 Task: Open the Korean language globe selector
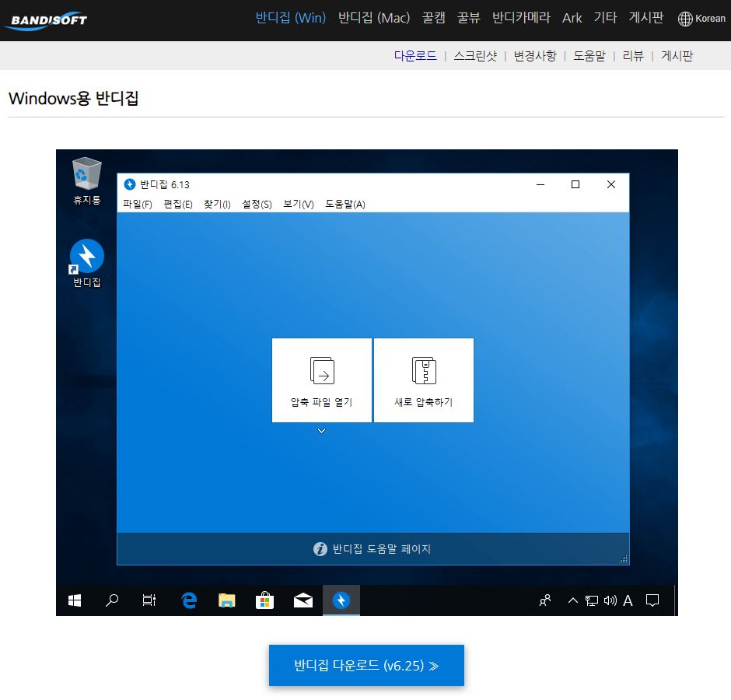pos(701,19)
